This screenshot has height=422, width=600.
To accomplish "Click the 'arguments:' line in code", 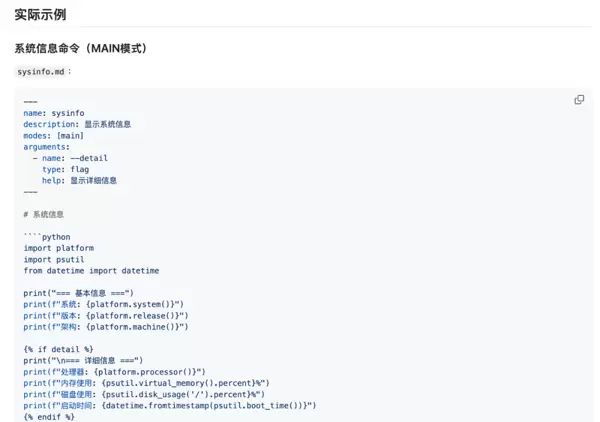I will (46, 146).
